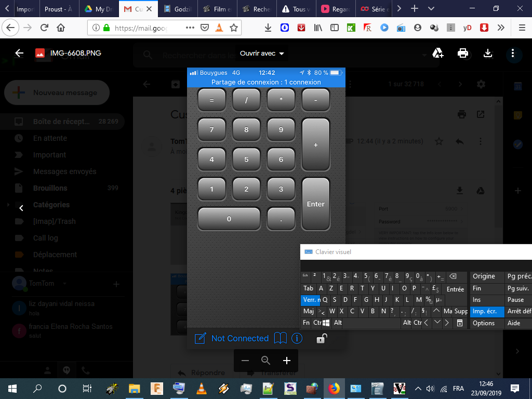The height and width of the screenshot is (399, 532).
Task: Open File Explorer from taskbar
Action: (x=135, y=389)
